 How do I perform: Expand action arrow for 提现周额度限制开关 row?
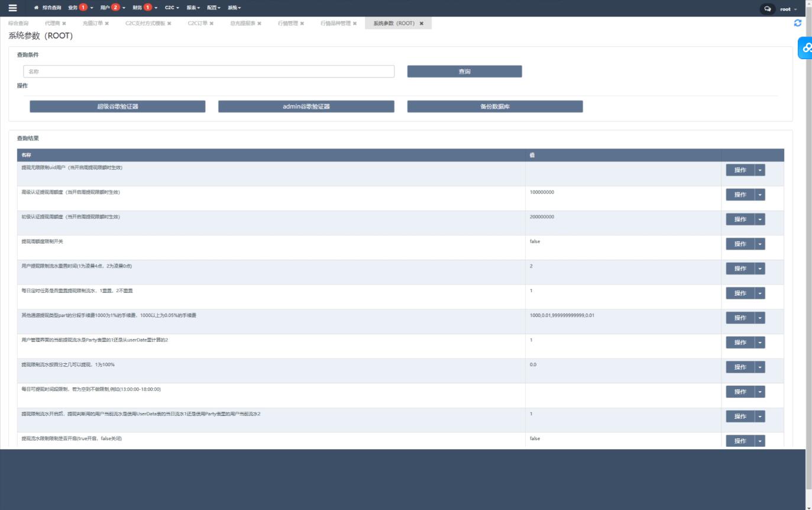click(760, 244)
